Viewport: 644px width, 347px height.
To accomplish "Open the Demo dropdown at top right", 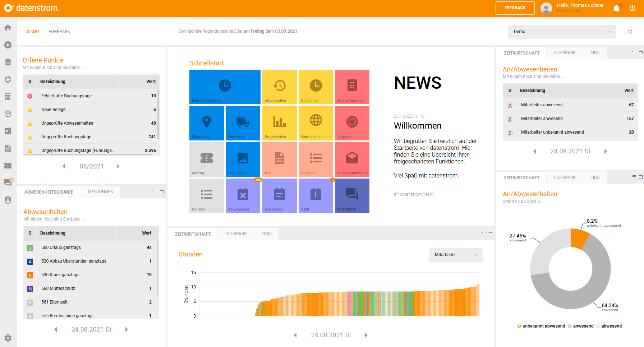I will pos(562,32).
